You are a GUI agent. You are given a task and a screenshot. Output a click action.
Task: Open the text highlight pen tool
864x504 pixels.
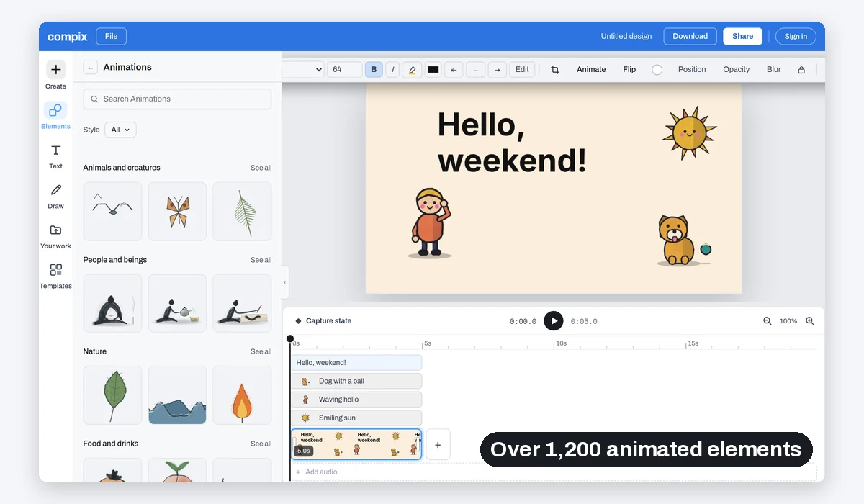[x=412, y=70]
